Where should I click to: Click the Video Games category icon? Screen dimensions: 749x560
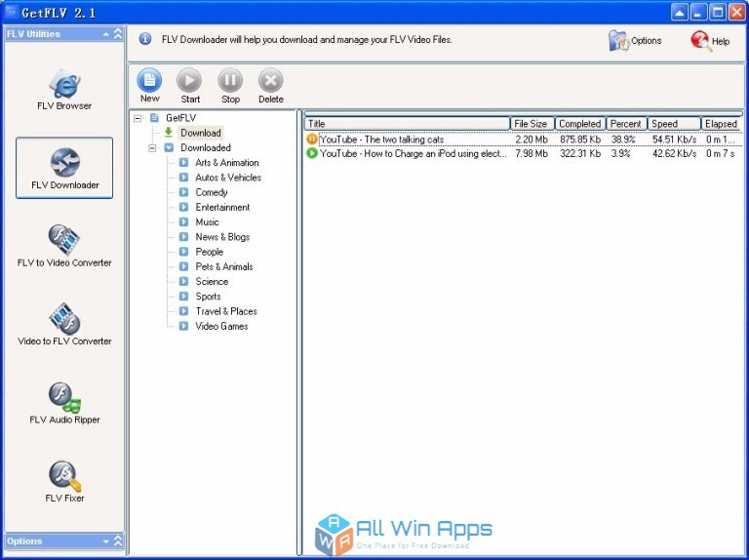click(183, 326)
